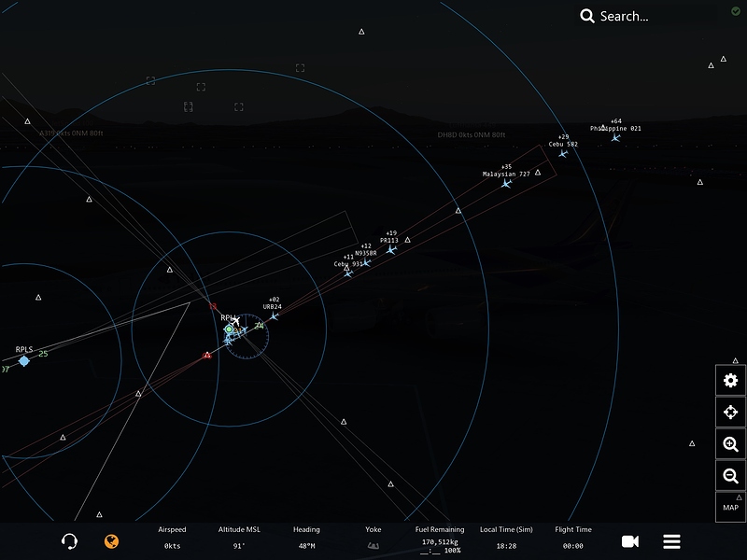Viewport: 747px width, 560px height.
Task: Click the A319 0kts aircraft label
Action: coord(71,133)
